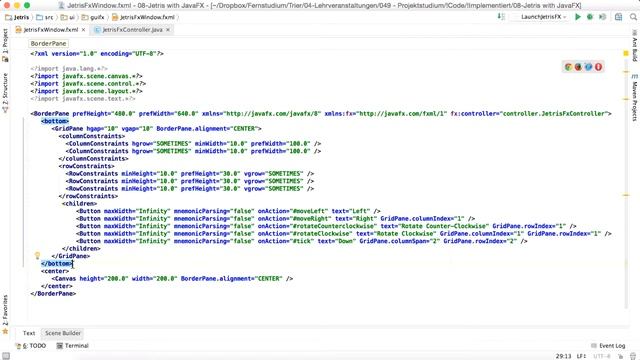
Task: Click the read-only lock icon in the status bar
Action: coord(620,356)
